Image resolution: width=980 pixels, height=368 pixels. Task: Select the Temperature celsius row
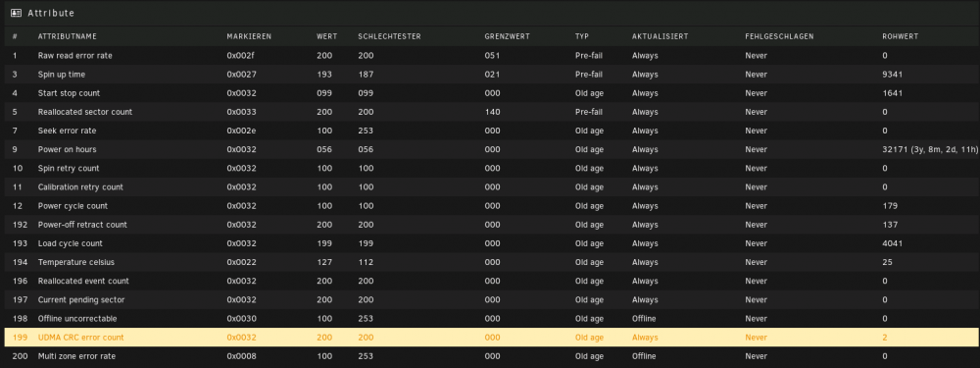[490, 262]
